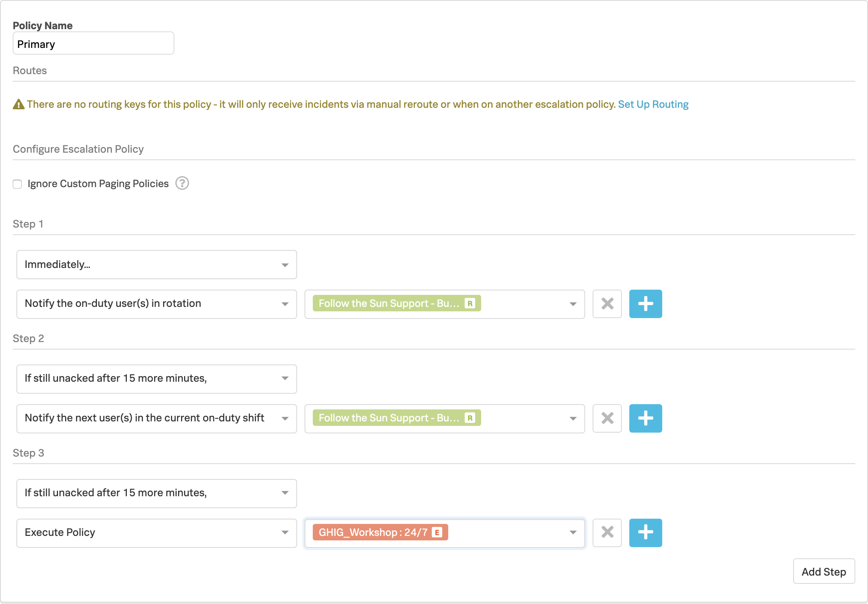Remove Step 2 action with X icon
868x604 pixels.
pos(607,418)
